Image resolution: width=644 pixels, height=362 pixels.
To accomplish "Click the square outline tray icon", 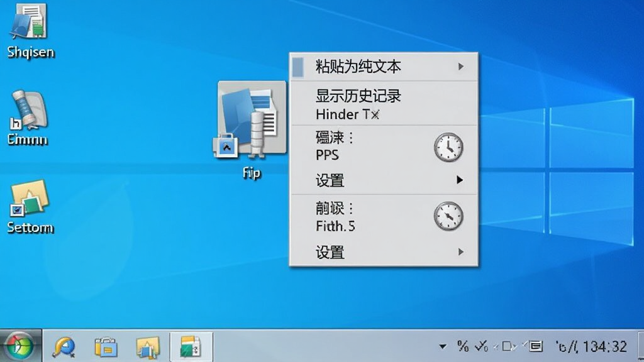I will (508, 346).
